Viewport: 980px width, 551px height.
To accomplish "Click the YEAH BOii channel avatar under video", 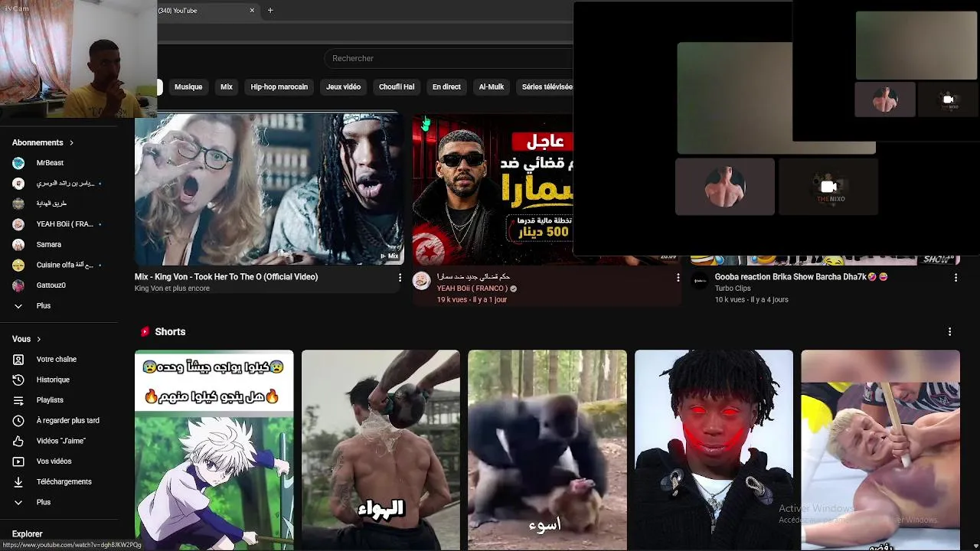I will tap(422, 281).
